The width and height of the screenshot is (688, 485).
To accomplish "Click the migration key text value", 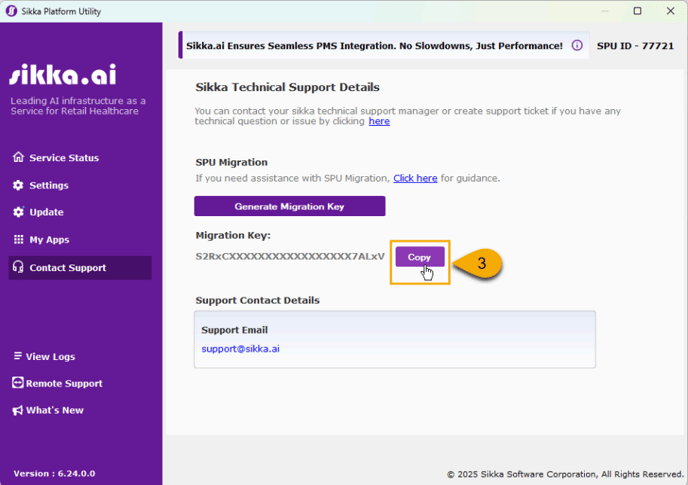I will click(290, 257).
